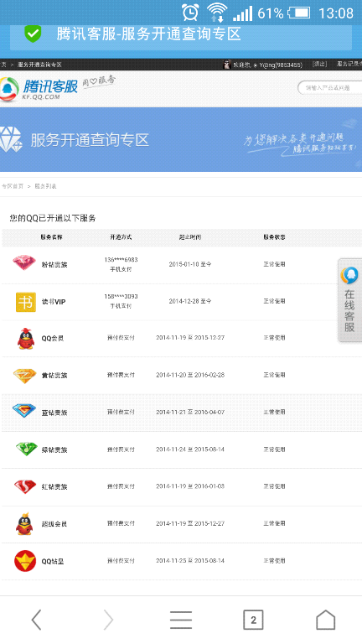Tap the Wi-Fi status icon
362x644 pixels.
pos(217,13)
